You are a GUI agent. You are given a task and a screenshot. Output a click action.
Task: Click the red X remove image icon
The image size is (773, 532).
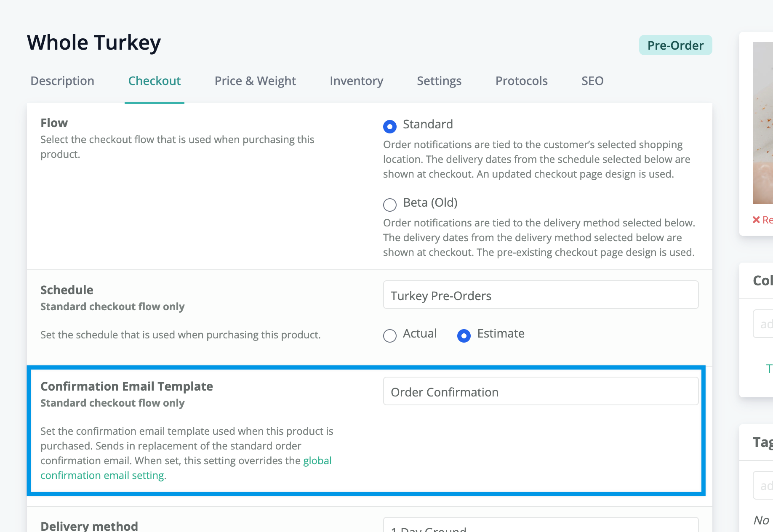point(756,220)
